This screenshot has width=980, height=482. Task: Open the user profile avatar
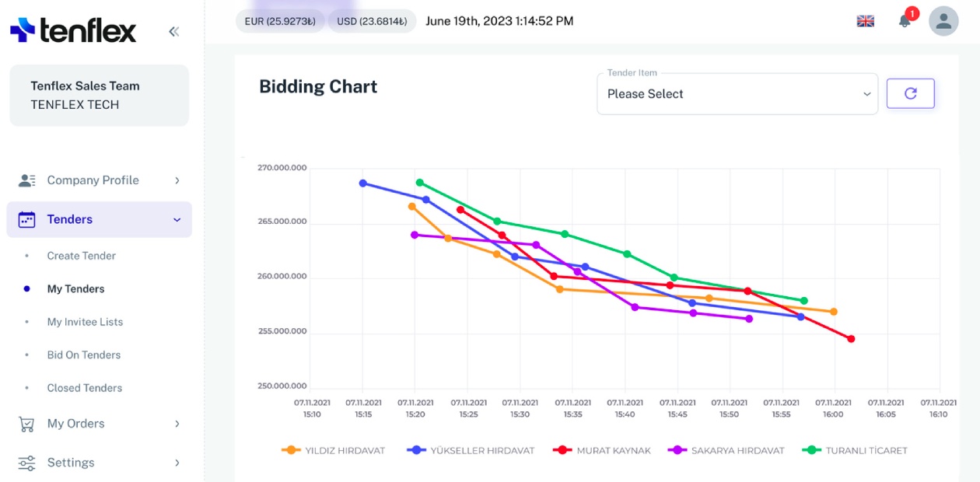(x=943, y=21)
